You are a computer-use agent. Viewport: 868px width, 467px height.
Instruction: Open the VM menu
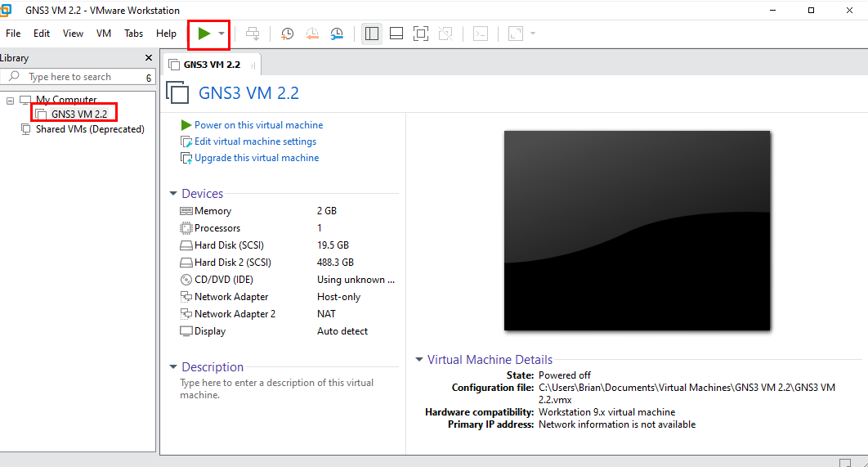tap(104, 34)
